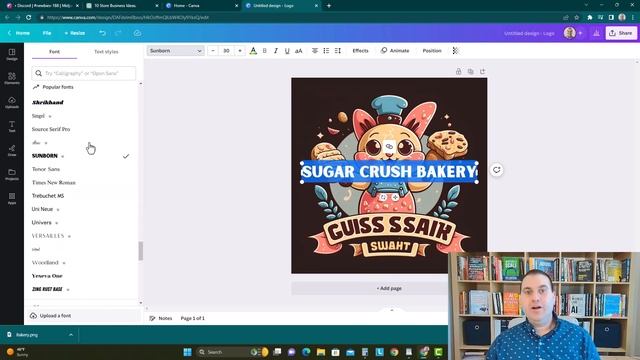Click the Animate button
Image resolution: width=640 pixels, height=360 pixels.
click(395, 51)
